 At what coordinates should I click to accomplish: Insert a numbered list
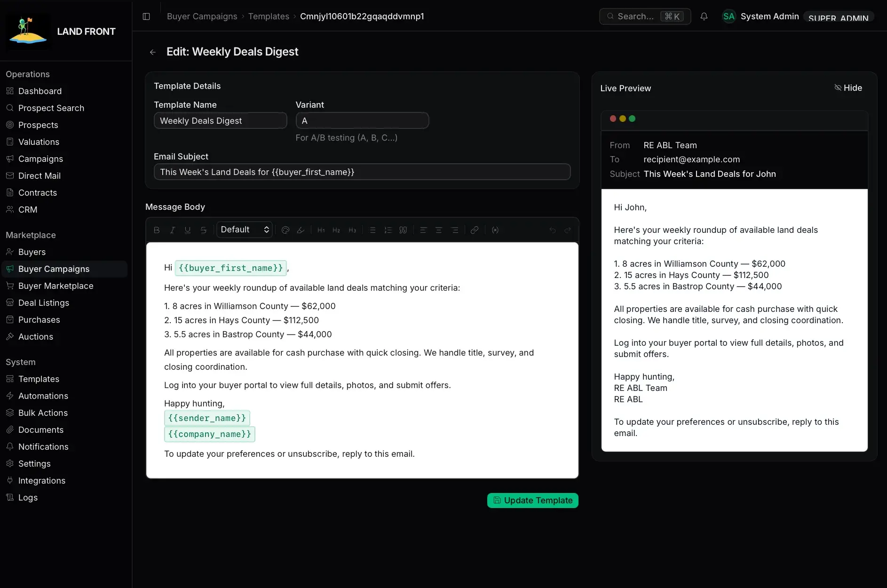tap(388, 230)
